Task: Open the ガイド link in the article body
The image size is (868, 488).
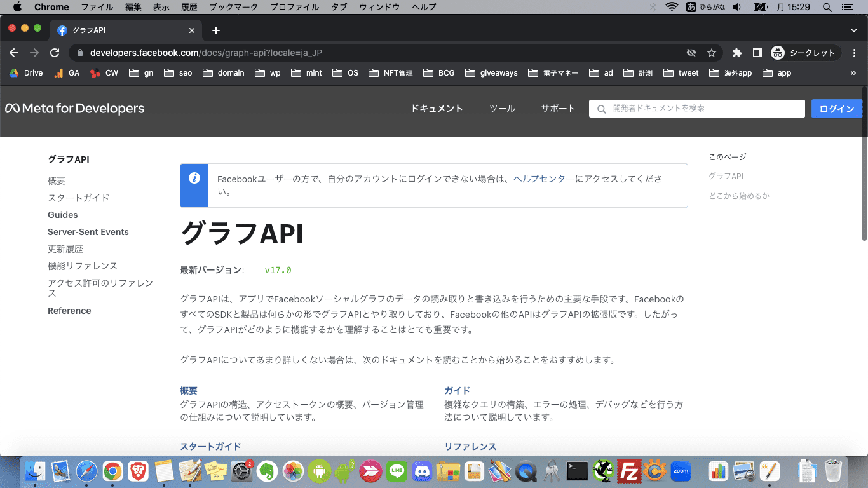Action: point(458,391)
